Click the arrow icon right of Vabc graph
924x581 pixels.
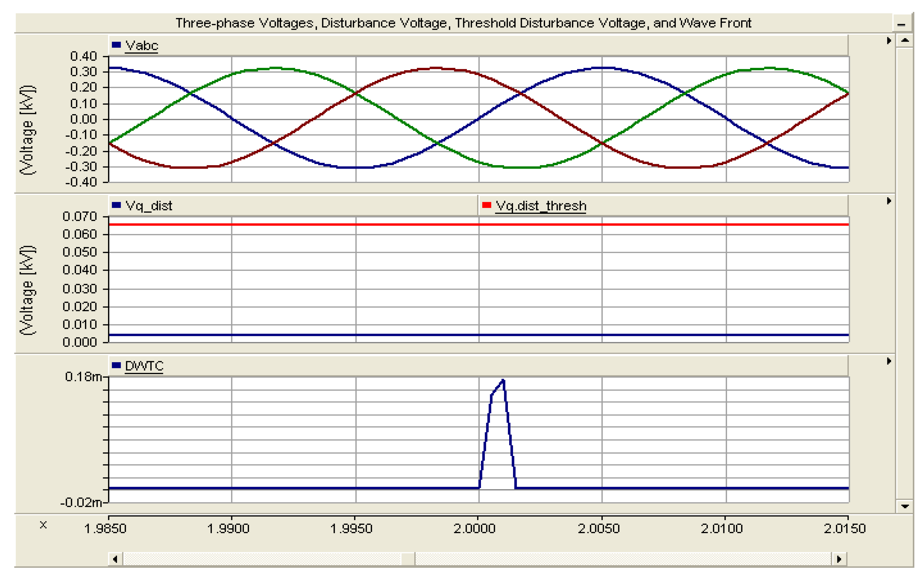tap(889, 41)
